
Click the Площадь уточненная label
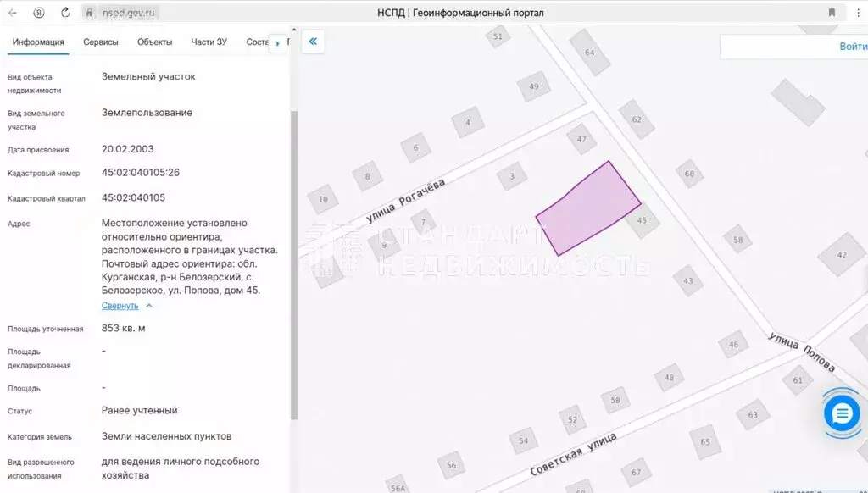[46, 329]
